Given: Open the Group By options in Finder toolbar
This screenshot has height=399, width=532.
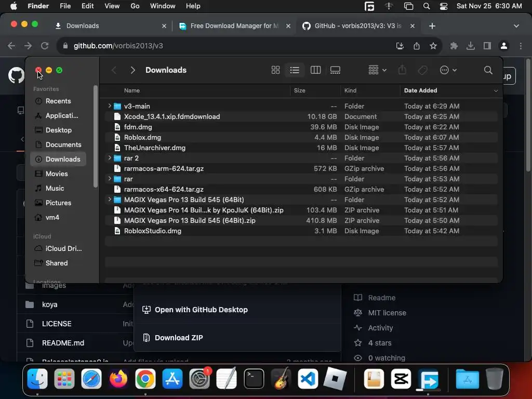Looking at the screenshot, I should coord(377,70).
